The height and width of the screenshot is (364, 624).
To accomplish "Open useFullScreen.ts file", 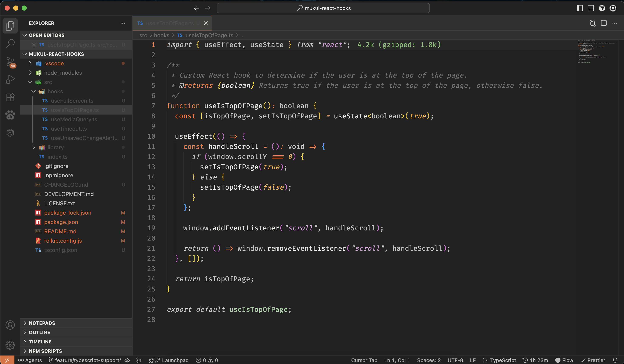I will coord(76,101).
